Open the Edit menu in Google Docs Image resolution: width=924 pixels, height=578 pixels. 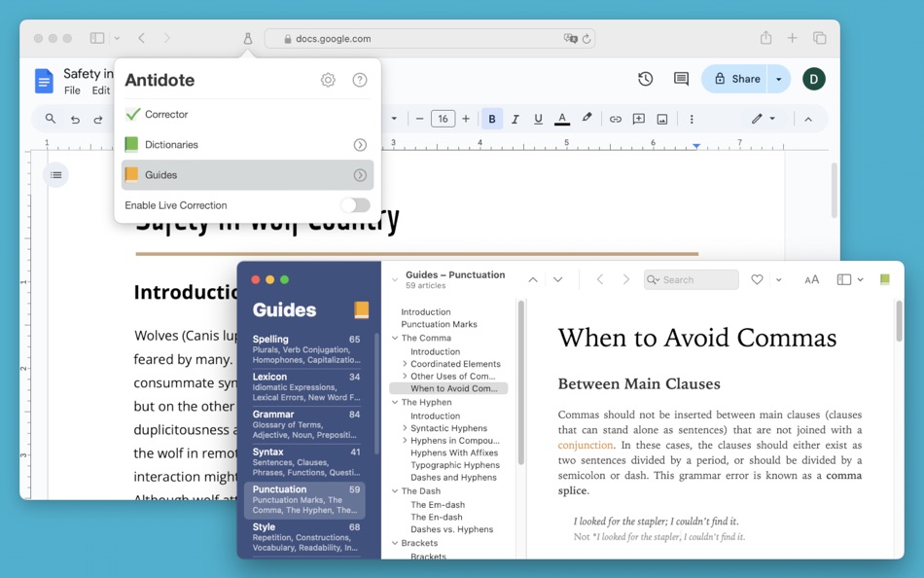(101, 90)
